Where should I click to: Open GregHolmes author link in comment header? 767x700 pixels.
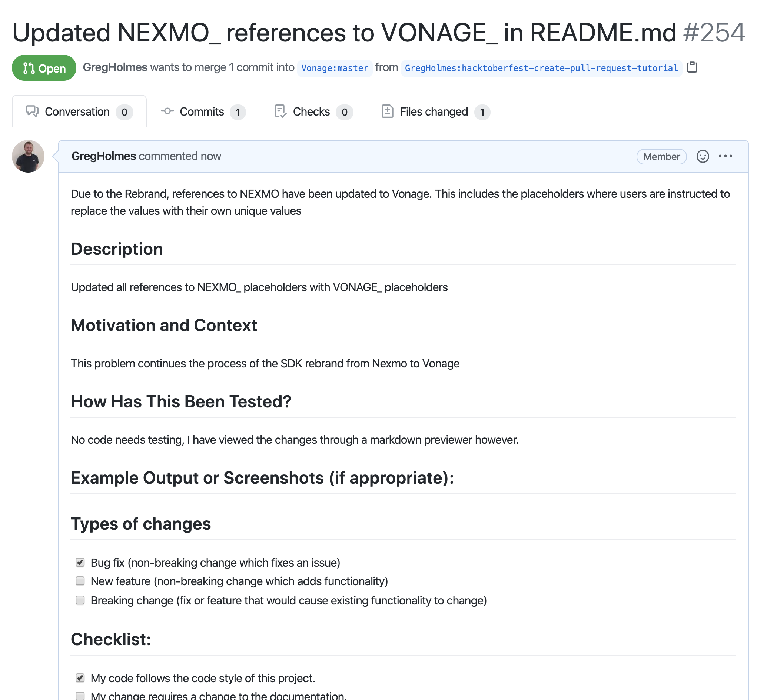coord(103,156)
